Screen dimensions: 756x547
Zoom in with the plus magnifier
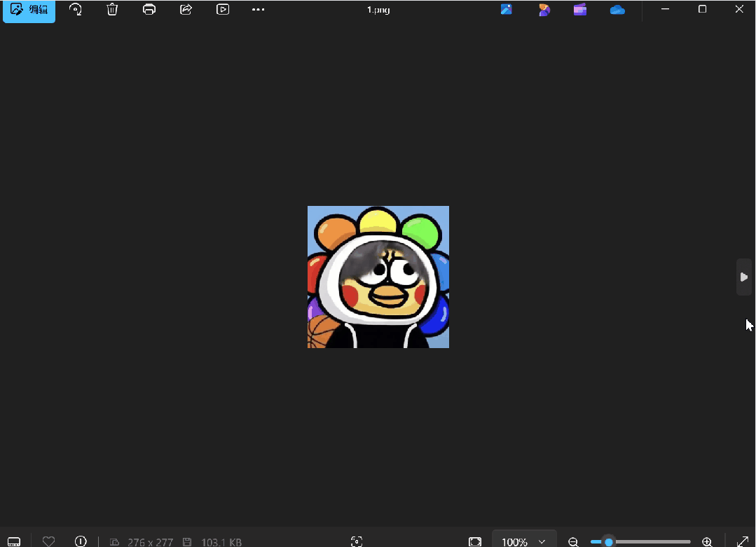[707, 541]
